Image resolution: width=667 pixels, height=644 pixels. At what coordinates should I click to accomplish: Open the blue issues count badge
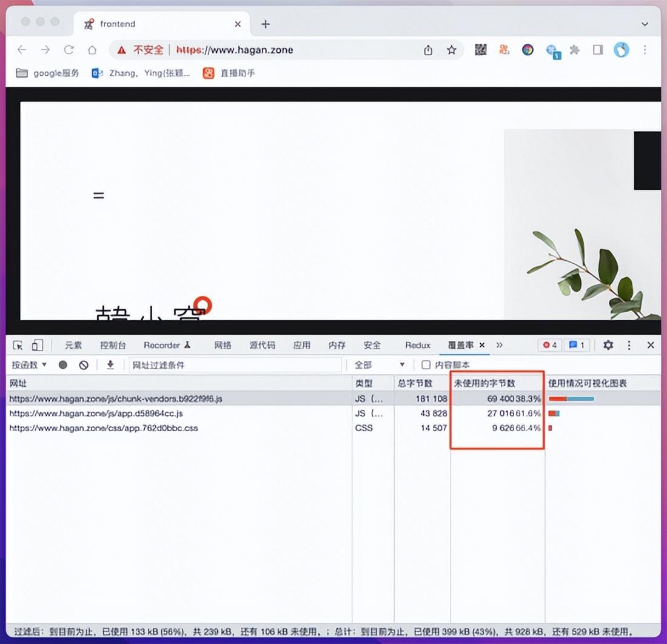tap(577, 345)
